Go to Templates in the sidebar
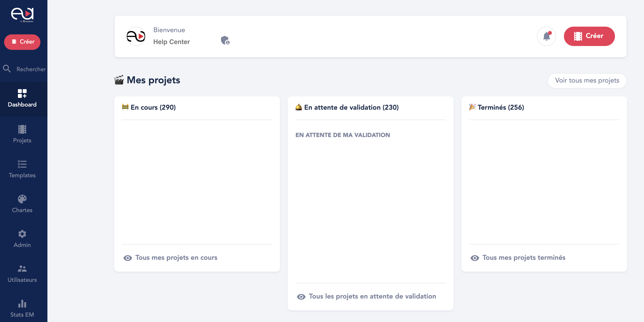Screen dimensions: 644x322 tap(22, 169)
